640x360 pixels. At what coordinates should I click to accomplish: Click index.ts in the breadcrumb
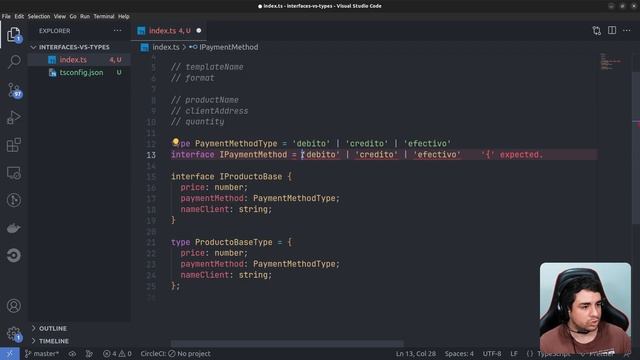pyautogui.click(x=166, y=47)
